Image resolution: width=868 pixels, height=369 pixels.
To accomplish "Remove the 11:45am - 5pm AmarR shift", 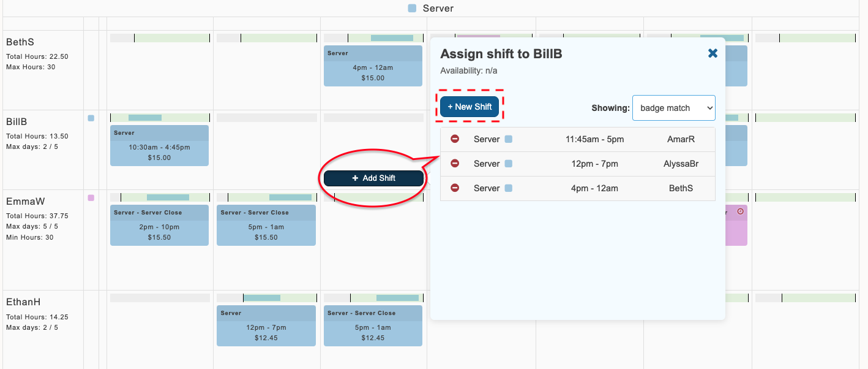I will pos(455,139).
